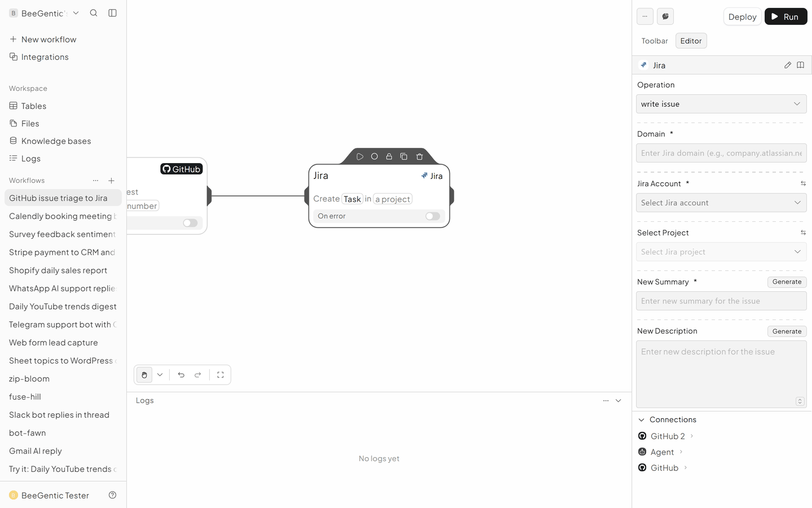Viewport: 812px width, 508px height.
Task: Generate the New Description field
Action: pyautogui.click(x=787, y=331)
